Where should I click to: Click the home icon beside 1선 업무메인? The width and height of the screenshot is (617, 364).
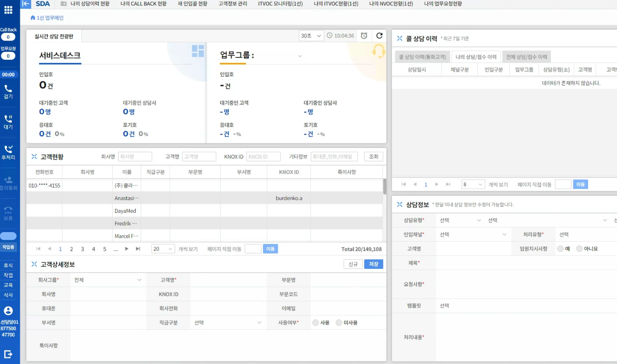coord(33,18)
